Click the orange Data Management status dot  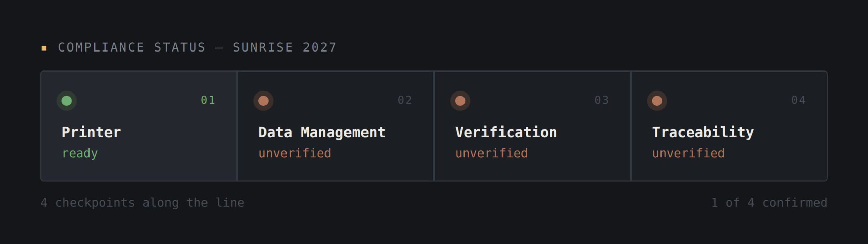[263, 101]
